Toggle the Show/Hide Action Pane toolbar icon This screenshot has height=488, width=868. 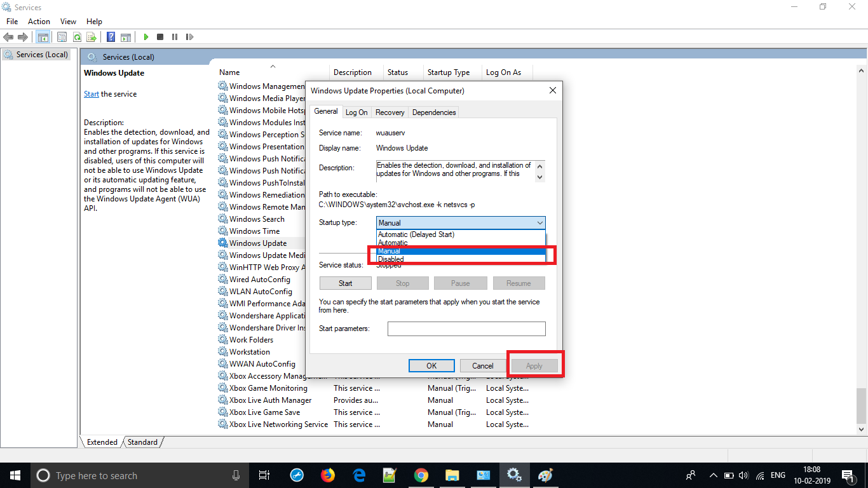126,37
